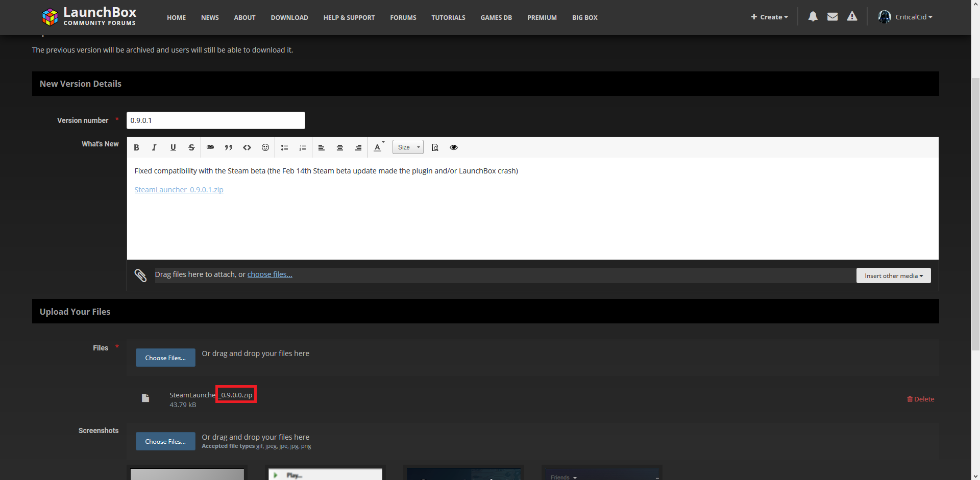
Task: Click the Play screenshot thumbnail
Action: [325, 473]
